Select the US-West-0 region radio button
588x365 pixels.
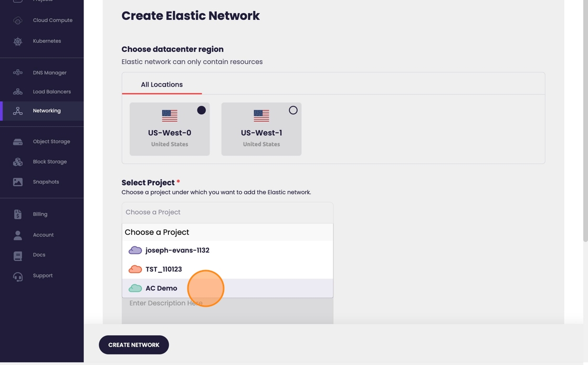pos(201,110)
